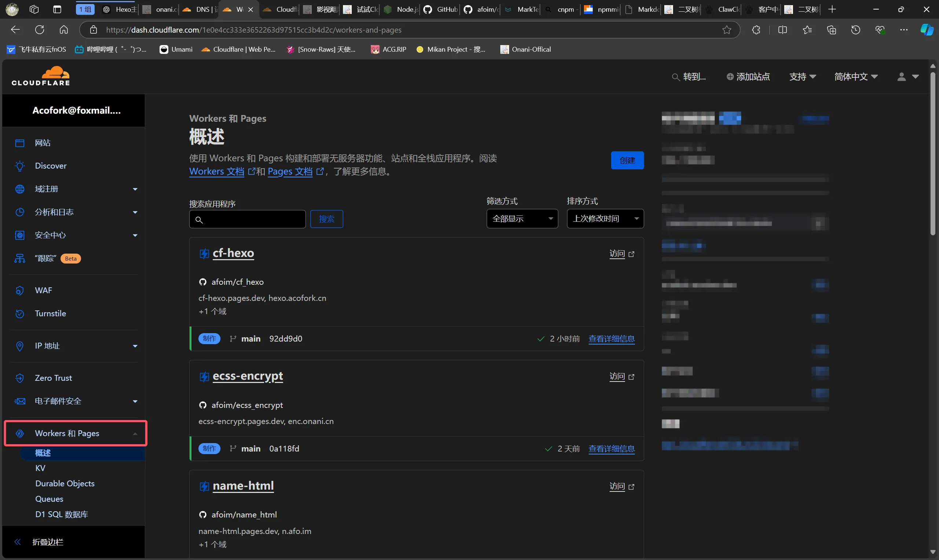Open the user account profile icon
This screenshot has height=560, width=939.
[x=901, y=77]
